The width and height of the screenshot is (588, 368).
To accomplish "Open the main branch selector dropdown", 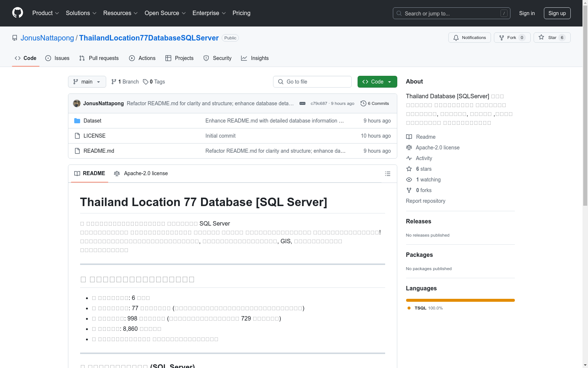I will (x=87, y=82).
